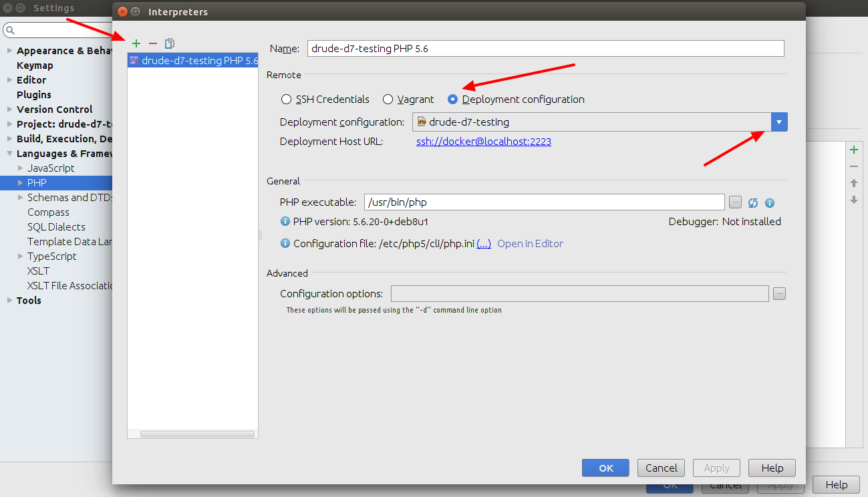Expand the Tools settings node
The image size is (868, 497).
click(x=9, y=301)
